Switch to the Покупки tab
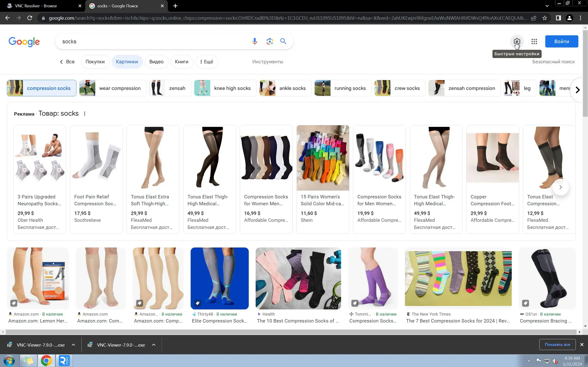 [95, 62]
